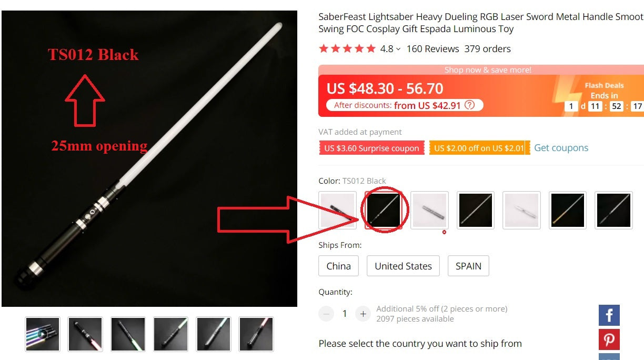Share product via Facebook icon
644x360 pixels.
pos(609,315)
